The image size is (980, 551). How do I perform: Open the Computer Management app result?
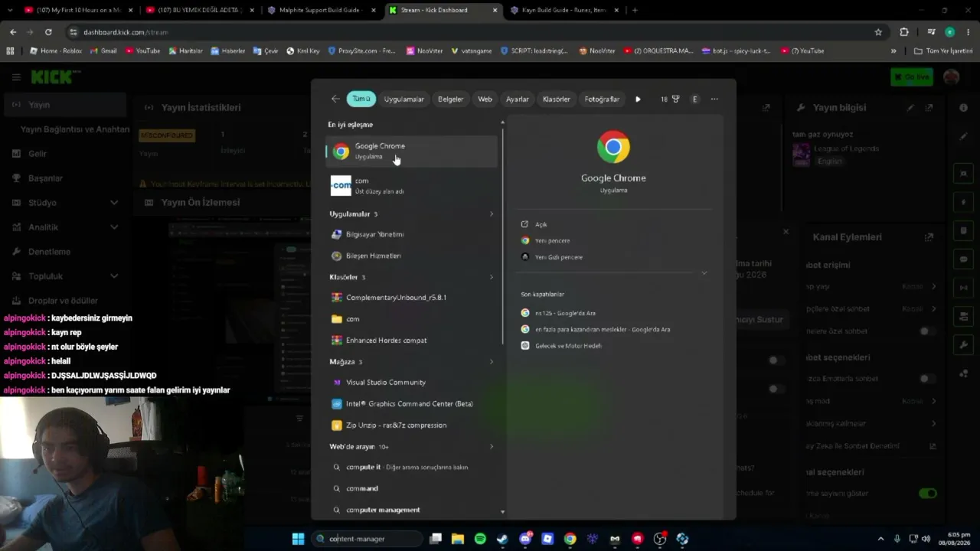(x=412, y=234)
